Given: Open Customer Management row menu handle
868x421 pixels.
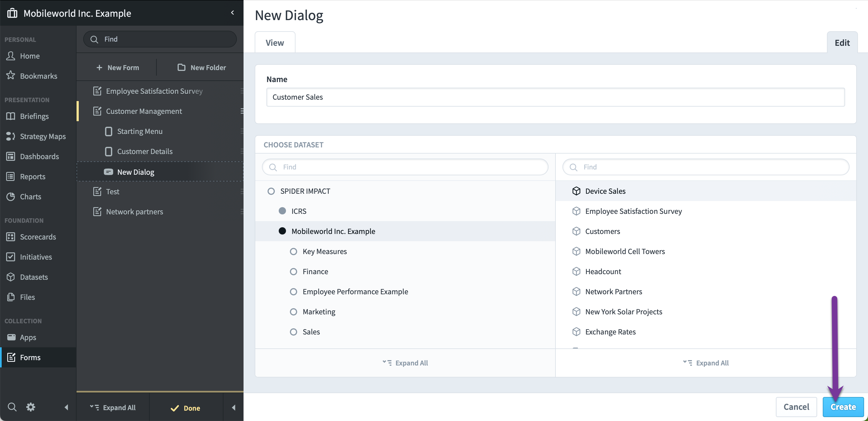Looking at the screenshot, I should coord(242,111).
